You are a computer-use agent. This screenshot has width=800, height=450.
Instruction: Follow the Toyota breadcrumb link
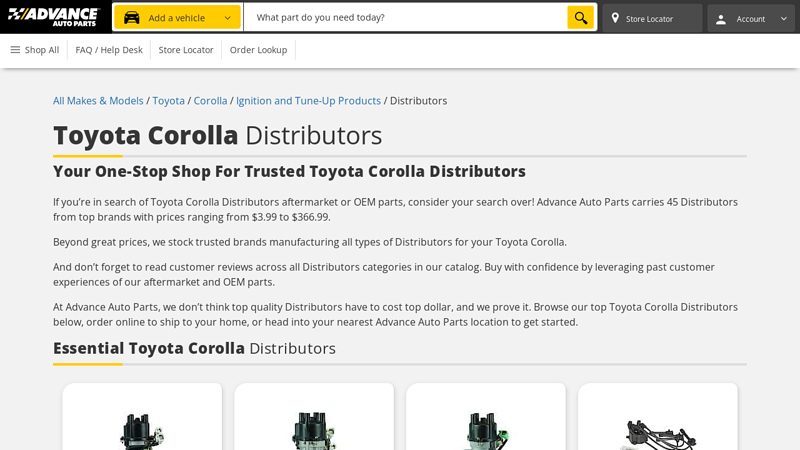tap(168, 101)
